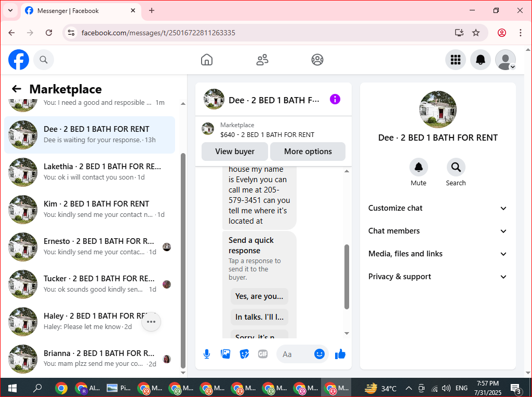The height and width of the screenshot is (397, 532).
Task: Expand Media, files and links section
Action: point(437,254)
